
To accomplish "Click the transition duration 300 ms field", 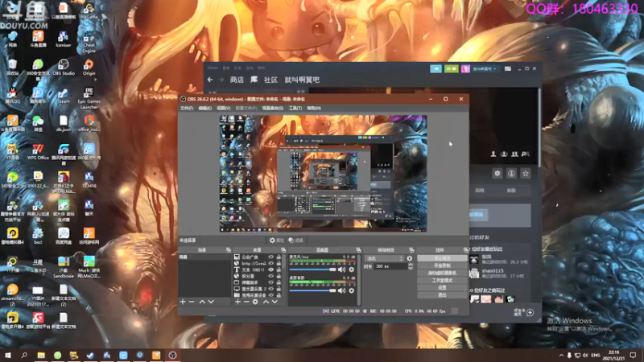I will pyautogui.click(x=390, y=267).
